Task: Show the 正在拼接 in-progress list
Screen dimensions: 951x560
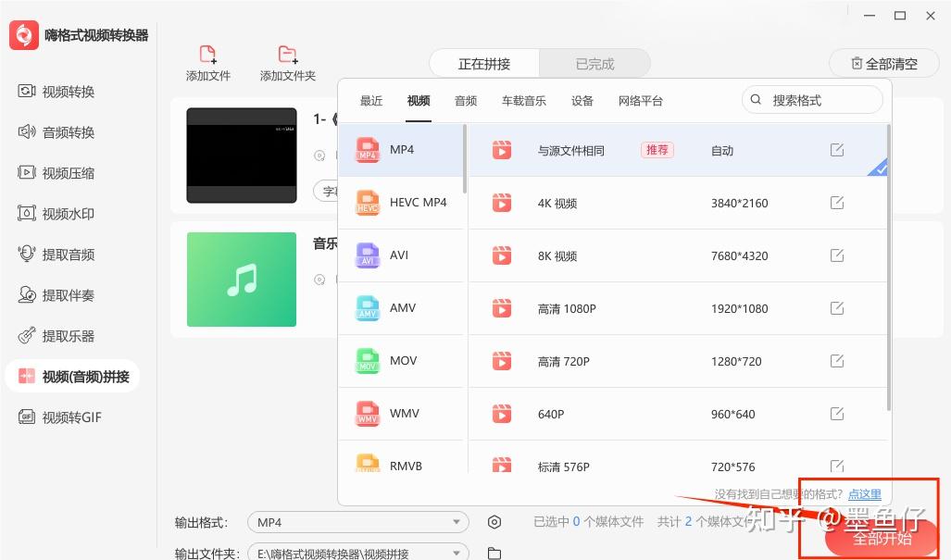Action: (484, 64)
